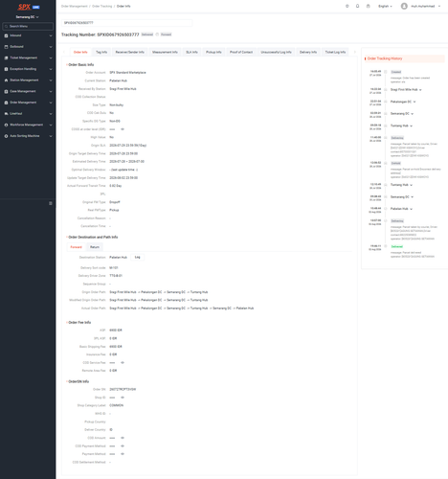Click the help icon left of the bell
Image resolution: width=448 pixels, height=479 pixels.
click(x=347, y=6)
